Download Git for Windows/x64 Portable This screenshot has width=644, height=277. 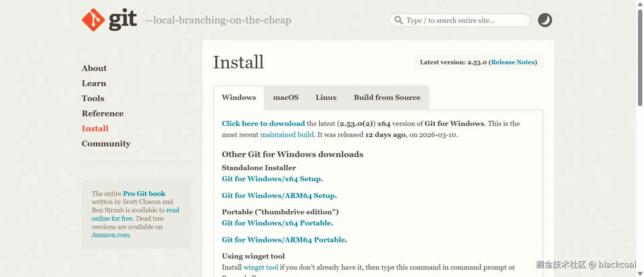[277, 223]
